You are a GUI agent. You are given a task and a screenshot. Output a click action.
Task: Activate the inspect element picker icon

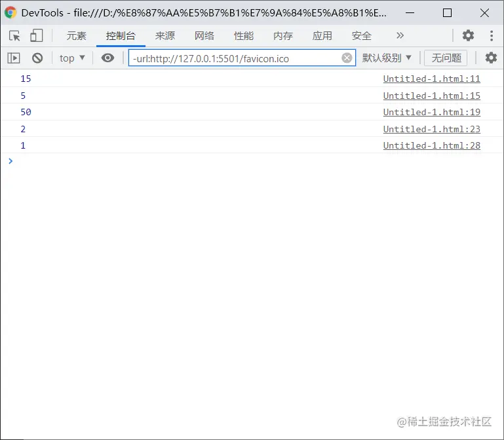click(14, 35)
